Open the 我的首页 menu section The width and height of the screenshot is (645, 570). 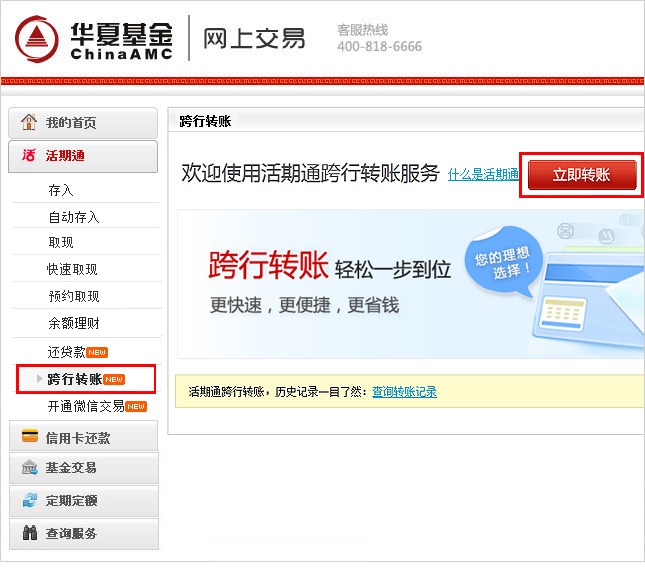click(83, 123)
